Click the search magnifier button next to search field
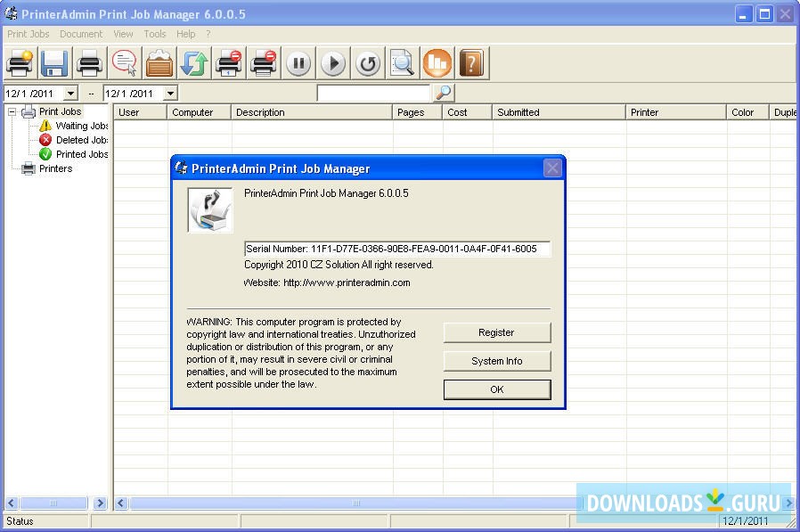The height and width of the screenshot is (532, 800). coord(444,93)
